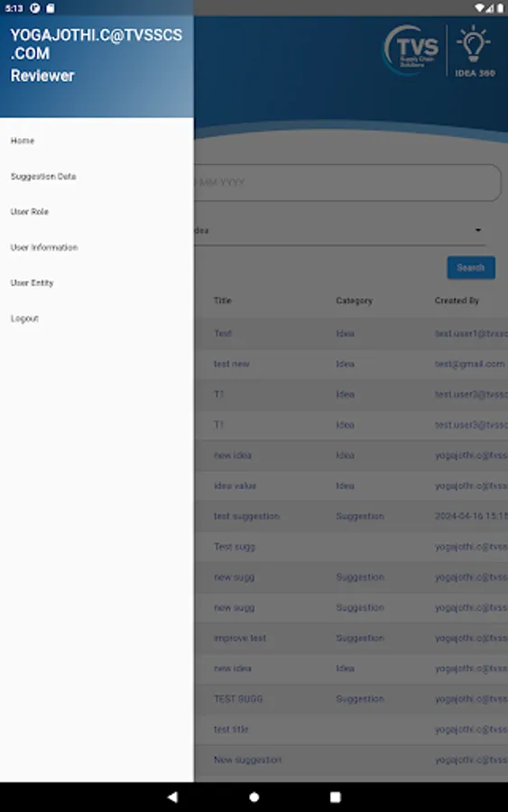Tap the Android recent apps square button

[336, 797]
